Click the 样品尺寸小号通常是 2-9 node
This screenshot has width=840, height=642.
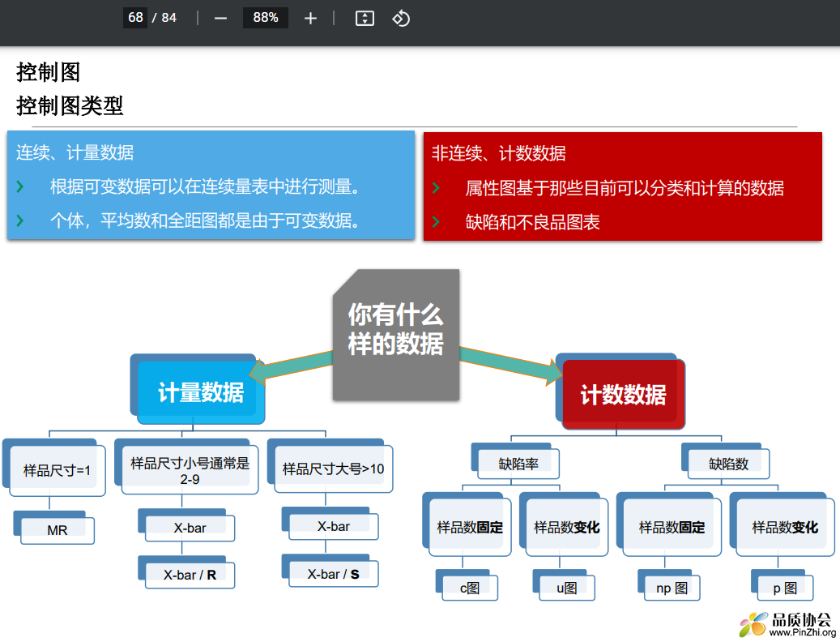[190, 470]
